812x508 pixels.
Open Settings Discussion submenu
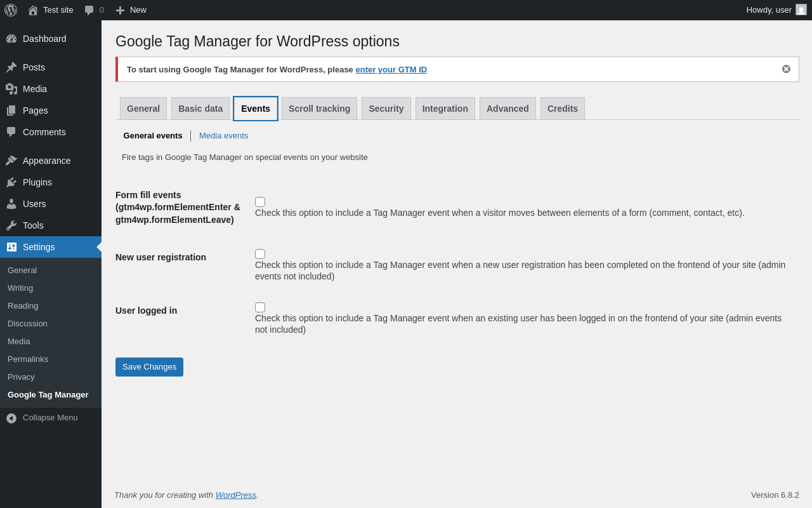click(x=27, y=324)
